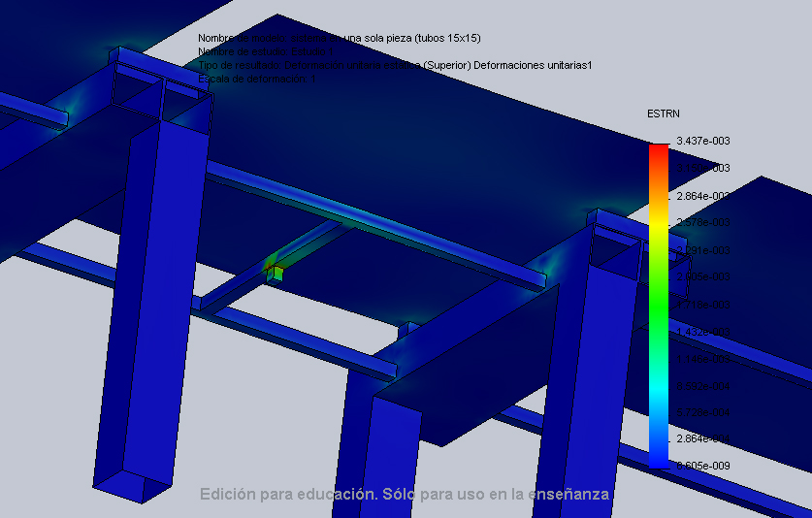Click the cyan band of the color legend

click(x=659, y=388)
